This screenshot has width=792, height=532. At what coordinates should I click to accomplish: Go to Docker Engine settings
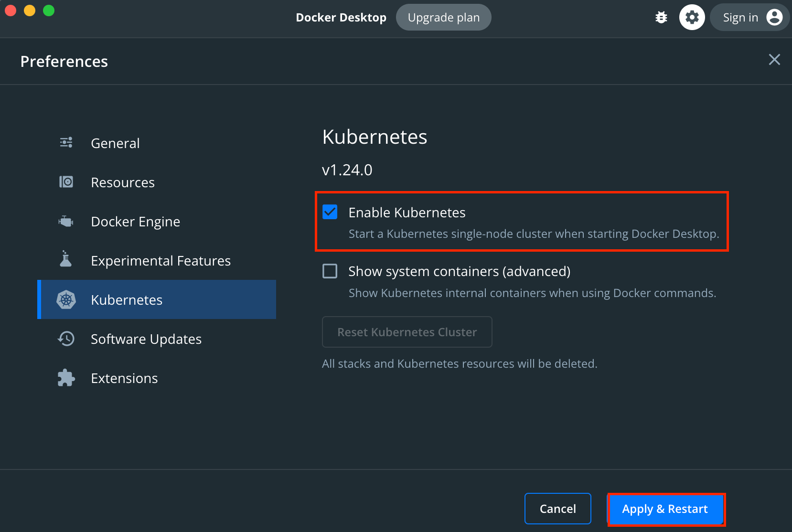click(157, 221)
